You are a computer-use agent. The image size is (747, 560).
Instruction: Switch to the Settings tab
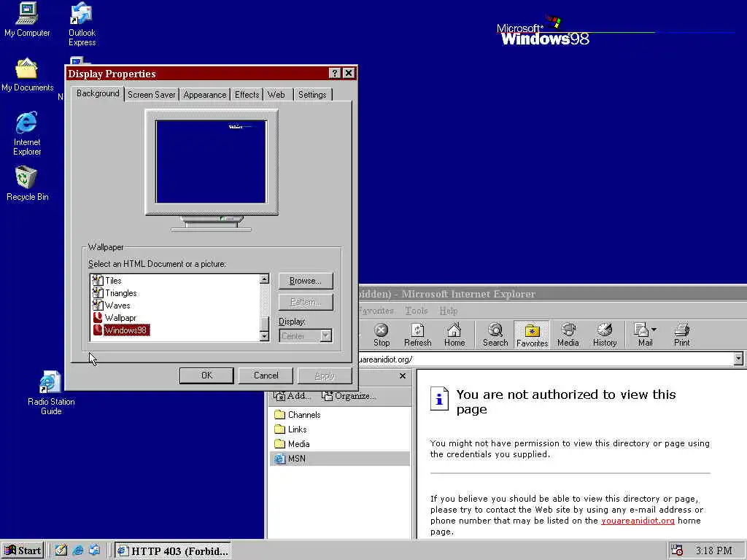click(312, 94)
